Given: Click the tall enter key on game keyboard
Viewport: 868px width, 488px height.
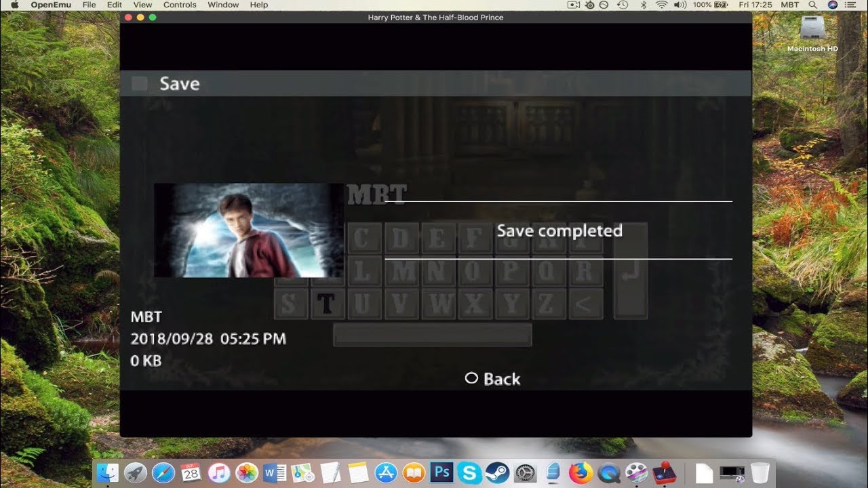Looking at the screenshot, I should pos(631,271).
